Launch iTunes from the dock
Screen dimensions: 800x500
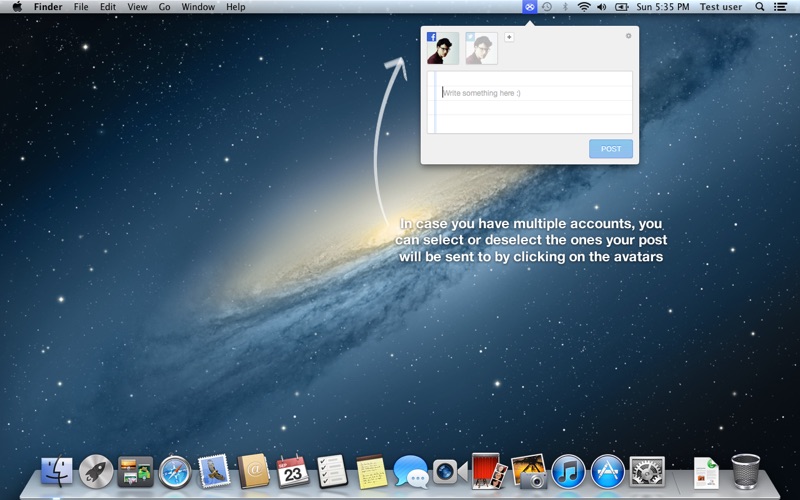pos(568,471)
